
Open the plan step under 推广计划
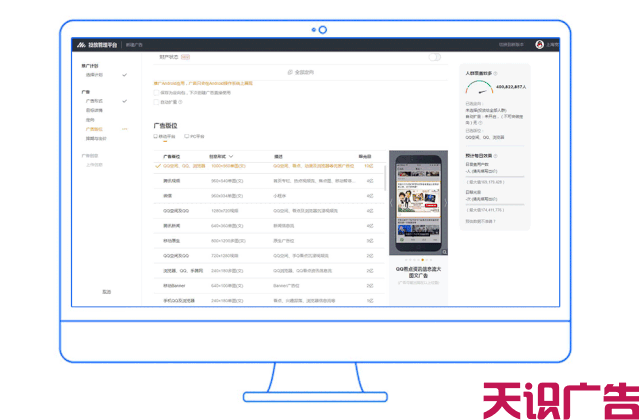tap(94, 75)
